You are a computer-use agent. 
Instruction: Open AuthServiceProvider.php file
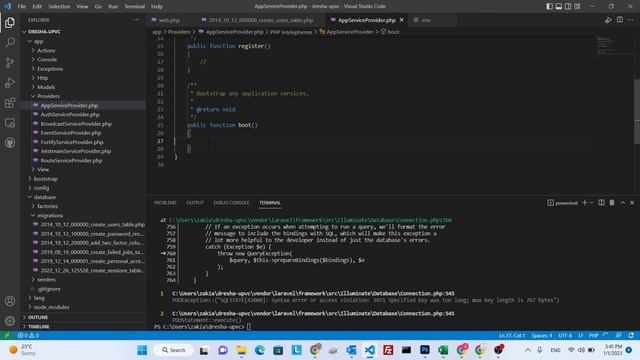tap(70, 115)
